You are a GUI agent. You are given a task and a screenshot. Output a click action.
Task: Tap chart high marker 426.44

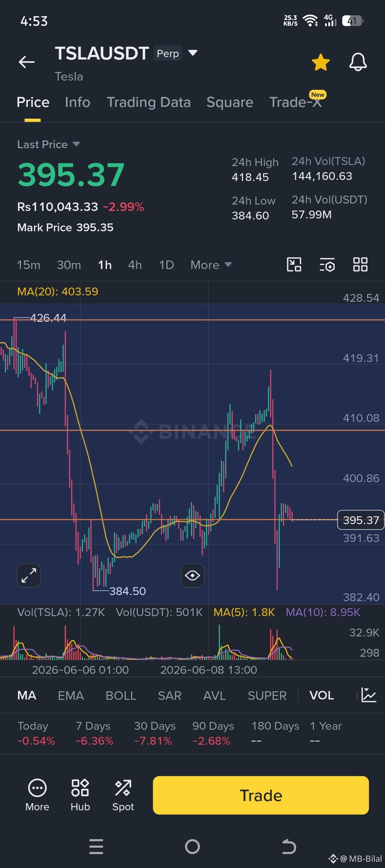[x=48, y=317]
